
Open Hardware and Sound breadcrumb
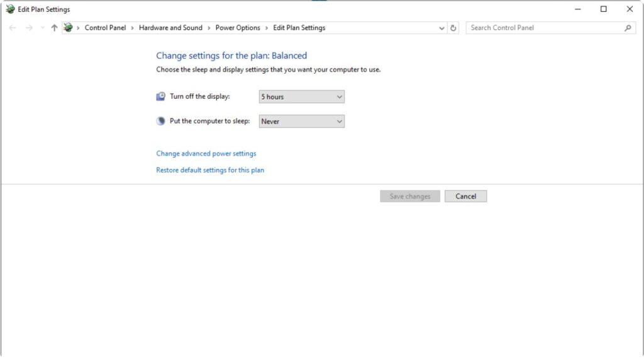(170, 28)
